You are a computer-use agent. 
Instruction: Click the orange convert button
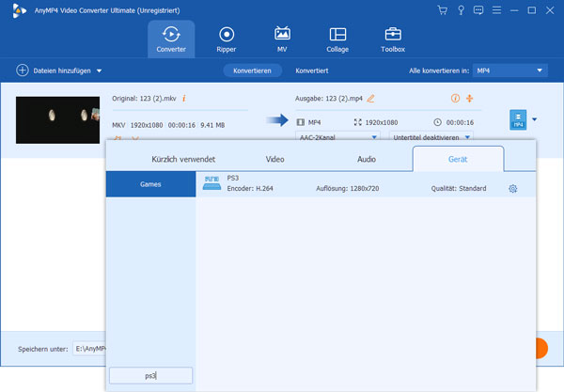coord(541,348)
